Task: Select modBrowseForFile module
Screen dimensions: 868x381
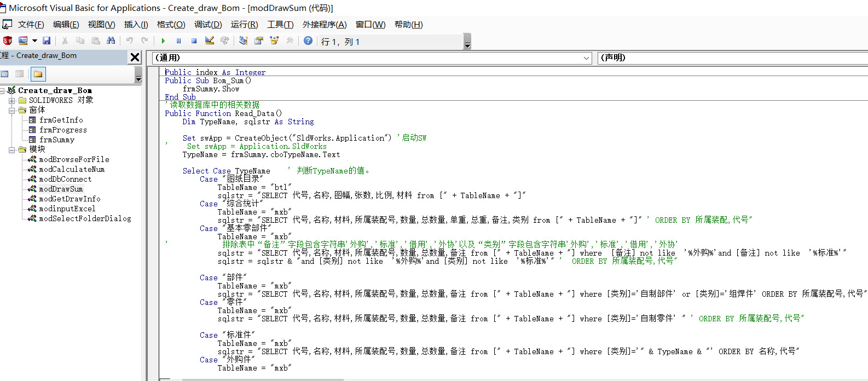Action: [74, 159]
